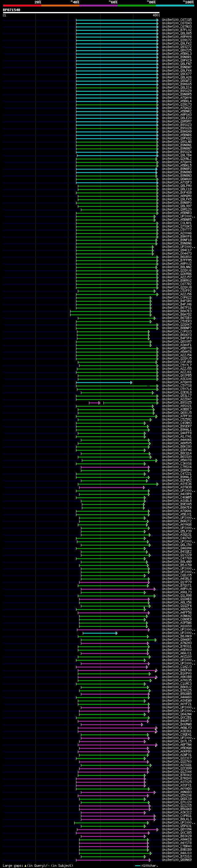Click the label UniRef100_C5XFP2
This screenshot has height=868, width=197.
pos(177,291)
